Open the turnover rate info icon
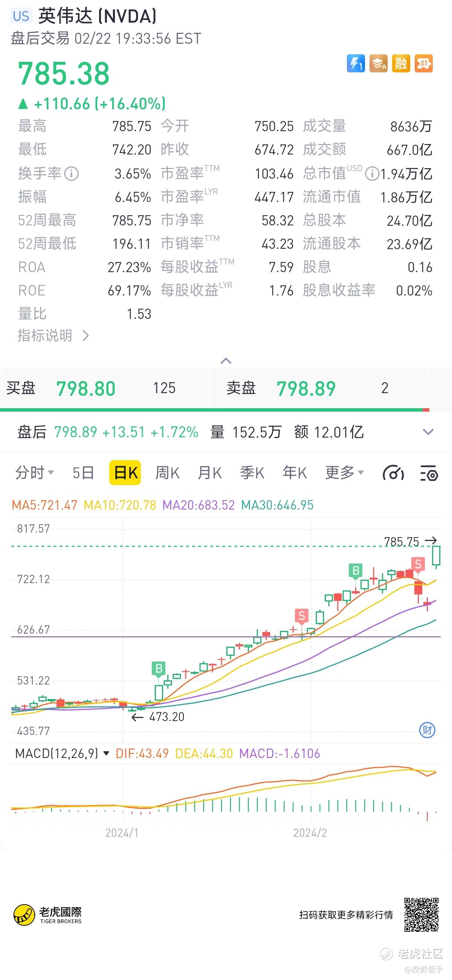The image size is (452, 980). click(72, 174)
